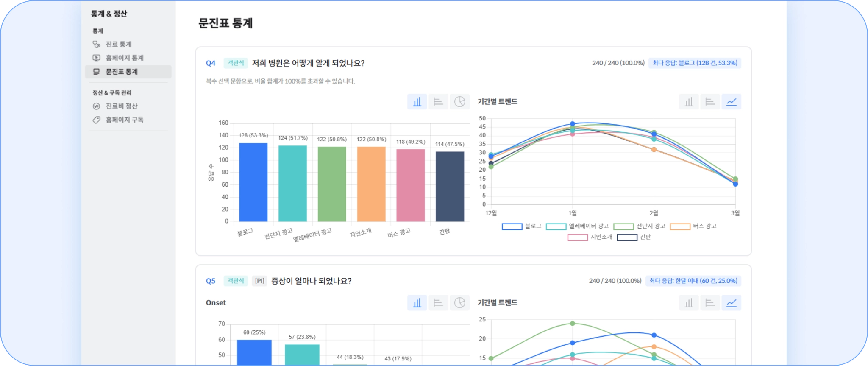Click the blue 60 (25%) bar in Q5 chart

(254, 352)
